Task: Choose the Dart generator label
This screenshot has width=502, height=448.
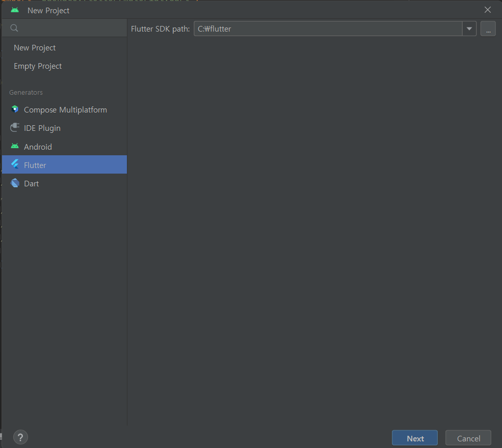Action: point(32,184)
